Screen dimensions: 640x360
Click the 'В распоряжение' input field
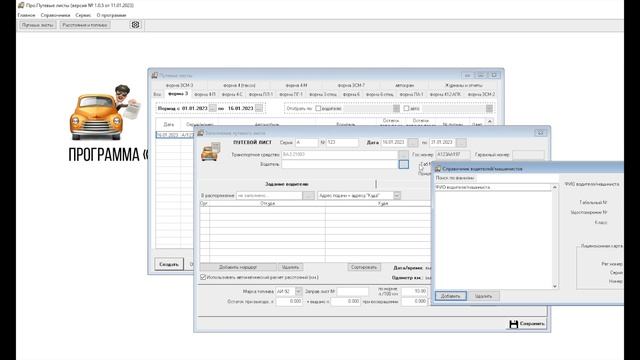[x=269, y=196]
